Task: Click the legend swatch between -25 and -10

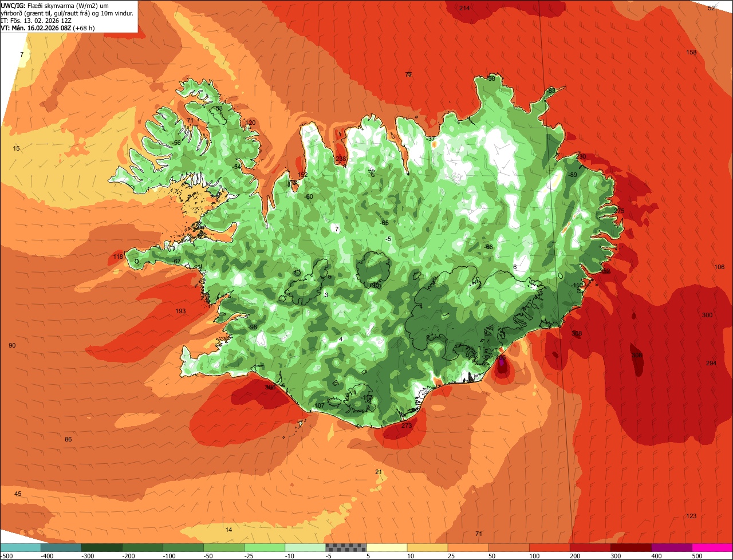Action: (265, 547)
